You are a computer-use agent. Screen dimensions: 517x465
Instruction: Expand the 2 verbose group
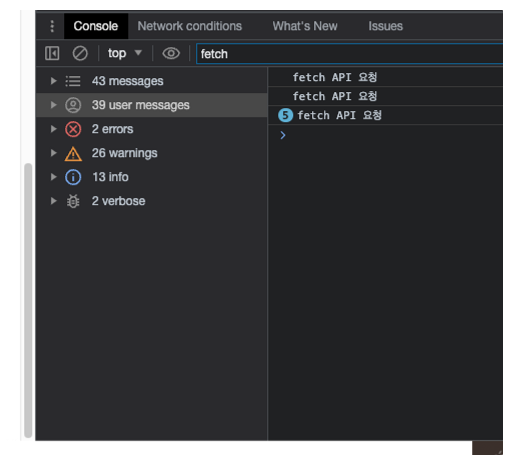(53, 201)
